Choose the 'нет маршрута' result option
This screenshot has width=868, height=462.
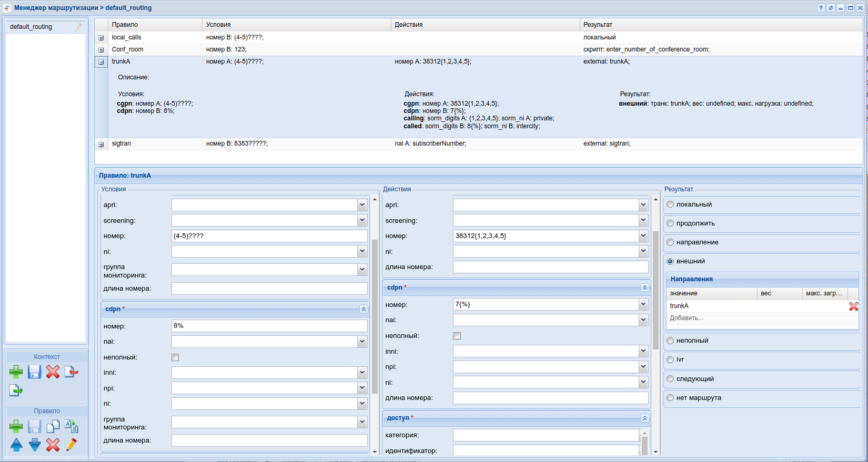(670, 398)
